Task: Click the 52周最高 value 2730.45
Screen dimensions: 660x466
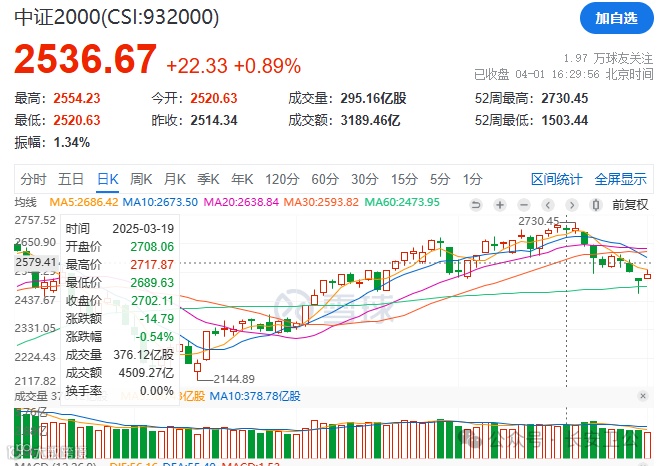Action: pyautogui.click(x=564, y=99)
